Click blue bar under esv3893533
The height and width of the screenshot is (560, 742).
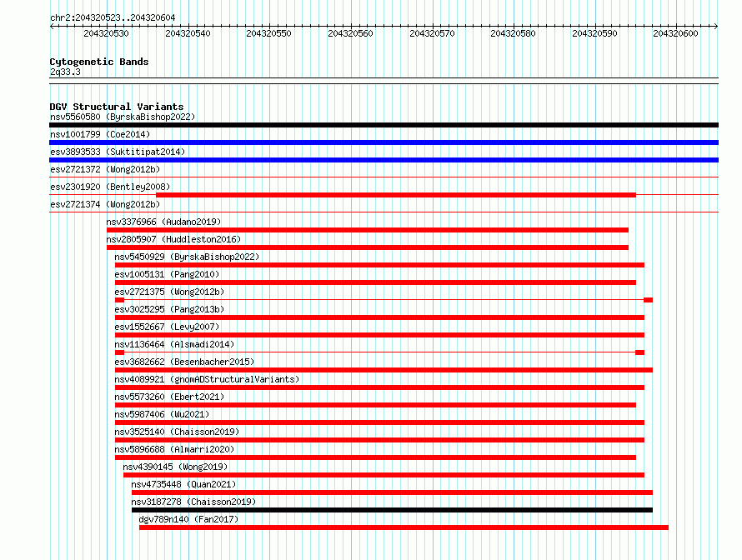coord(384,160)
